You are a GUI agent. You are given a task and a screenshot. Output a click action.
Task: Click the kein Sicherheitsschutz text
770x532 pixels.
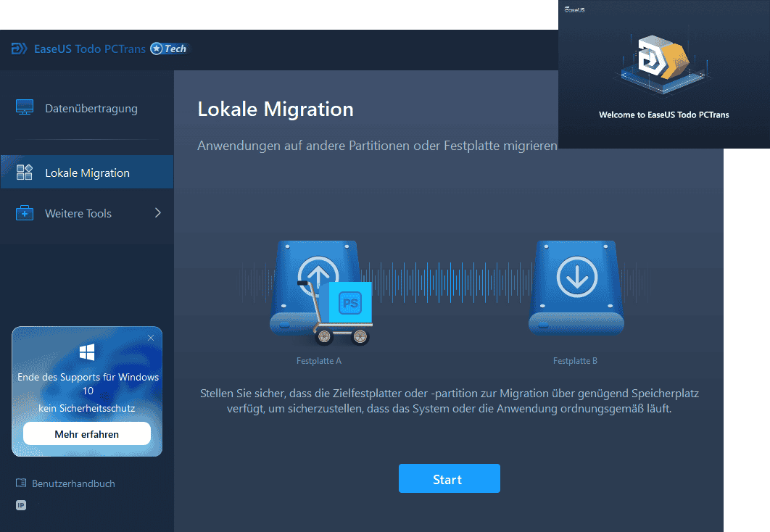tap(87, 408)
